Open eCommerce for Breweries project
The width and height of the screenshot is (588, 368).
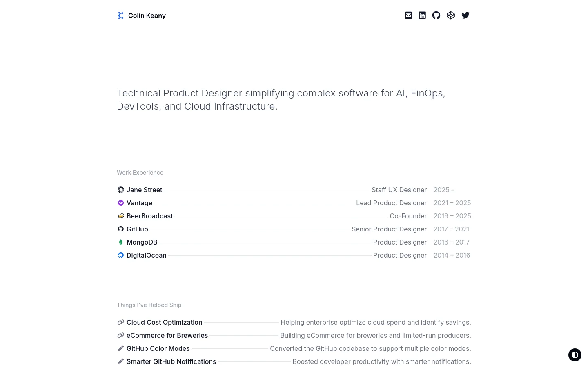coord(167,335)
